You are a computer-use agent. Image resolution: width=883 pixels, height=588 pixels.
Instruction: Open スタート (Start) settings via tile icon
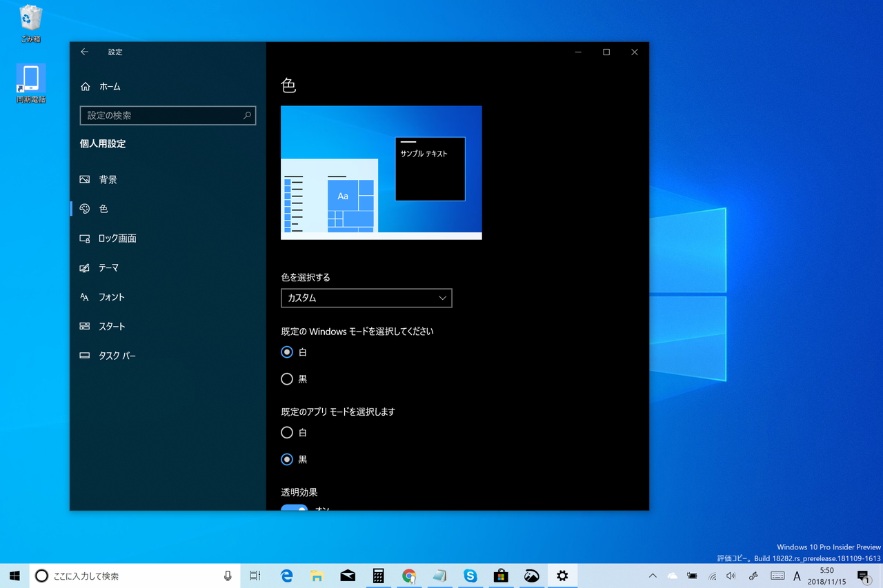click(x=86, y=326)
